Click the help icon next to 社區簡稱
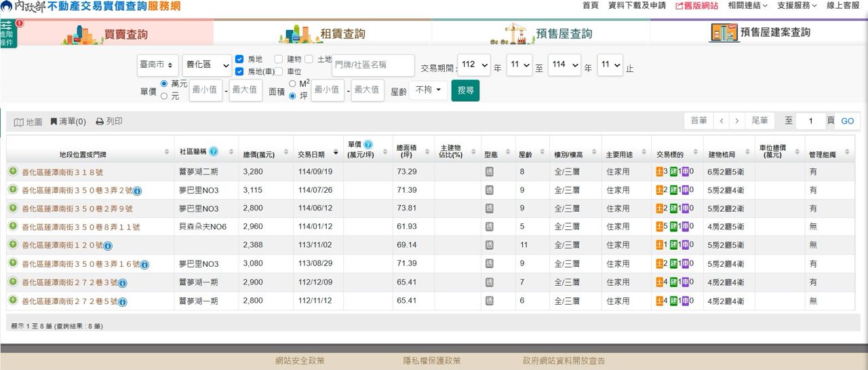This screenshot has height=370, width=868. tap(214, 151)
